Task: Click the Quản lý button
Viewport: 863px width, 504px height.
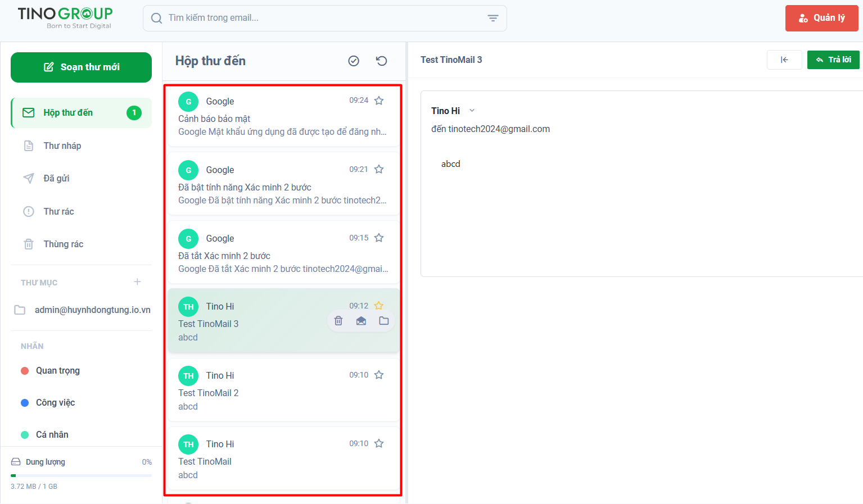Action: pyautogui.click(x=822, y=18)
